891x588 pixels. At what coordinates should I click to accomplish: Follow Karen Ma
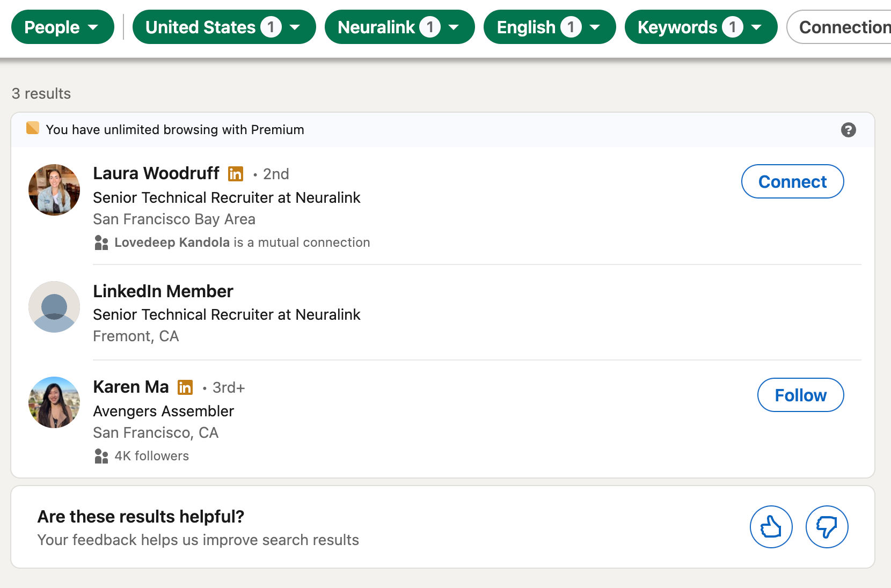[x=800, y=395]
